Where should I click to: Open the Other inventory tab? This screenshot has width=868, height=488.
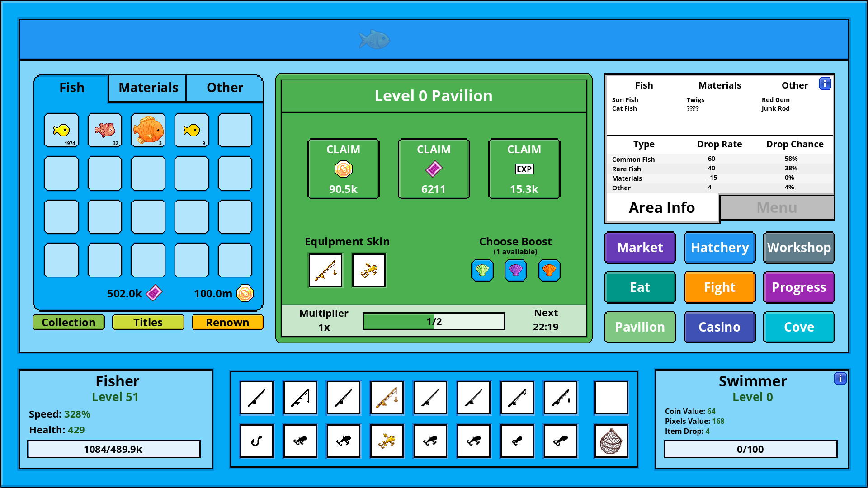click(x=225, y=88)
